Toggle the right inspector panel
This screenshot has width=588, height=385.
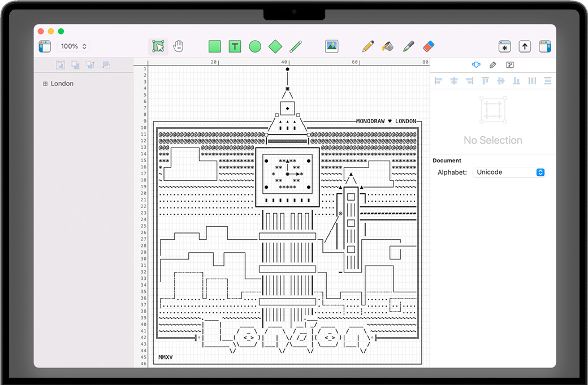coord(545,46)
